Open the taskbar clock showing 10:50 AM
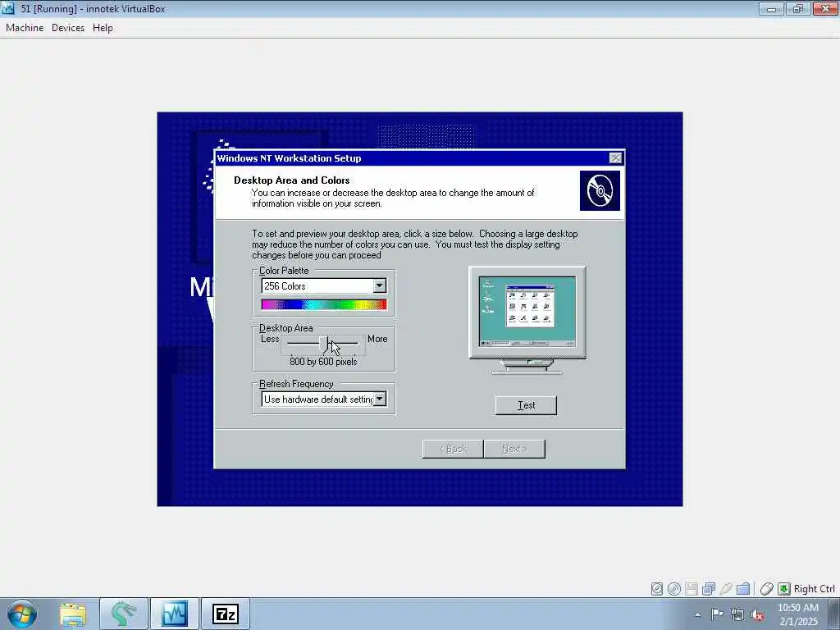This screenshot has width=840, height=630. 798,614
